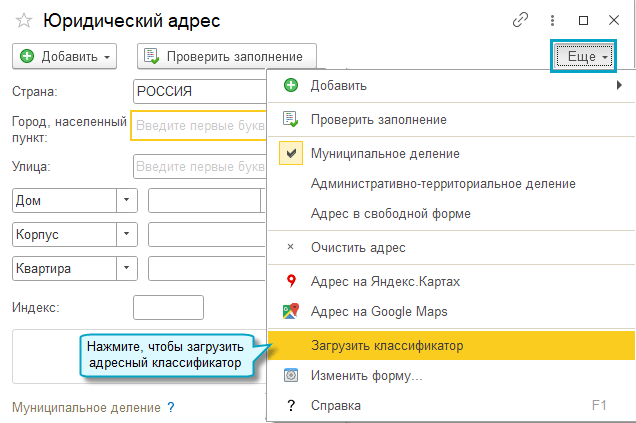Open the Добавить submenu in menu
The width and height of the screenshot is (636, 423).
pyautogui.click(x=450, y=86)
